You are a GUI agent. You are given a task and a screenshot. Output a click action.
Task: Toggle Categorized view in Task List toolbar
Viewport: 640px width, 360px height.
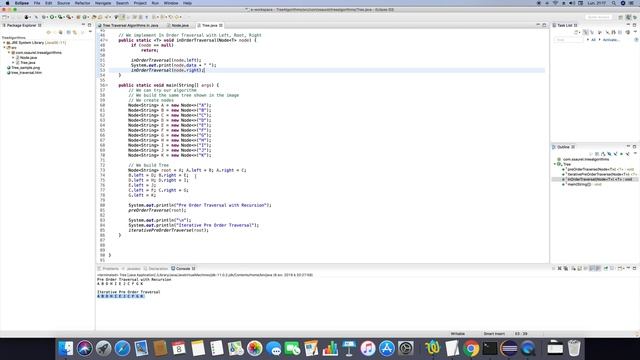pos(585,32)
